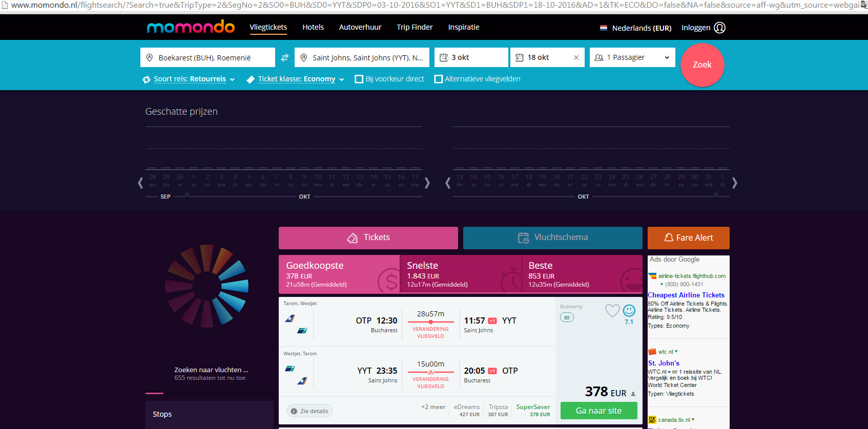The width and height of the screenshot is (868, 429).
Task: Select the Beste sorting tab
Action: (582, 274)
